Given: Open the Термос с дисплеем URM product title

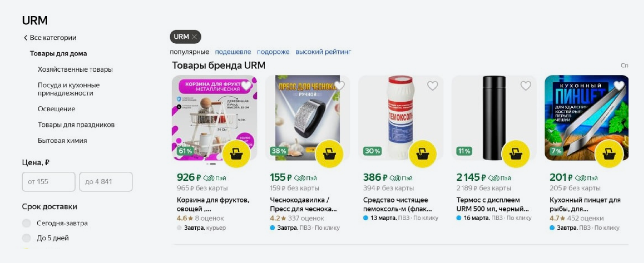Looking at the screenshot, I should 492,204.
